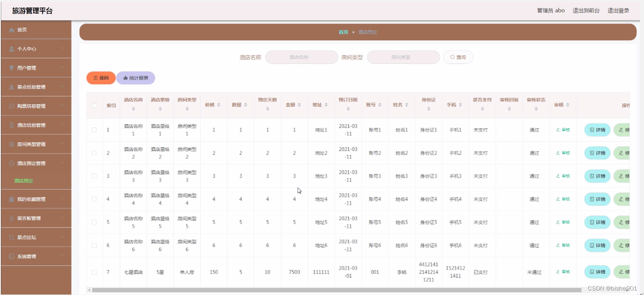Image resolution: width=644 pixels, height=295 pixels.
Task: Click 退出到前台 in the top bar
Action: coord(586,10)
